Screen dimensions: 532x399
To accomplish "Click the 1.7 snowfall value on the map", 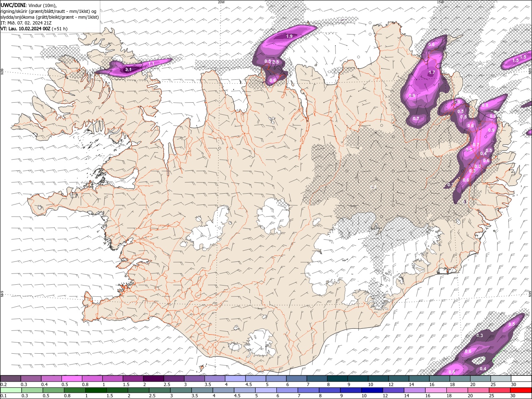I will pos(431,73).
